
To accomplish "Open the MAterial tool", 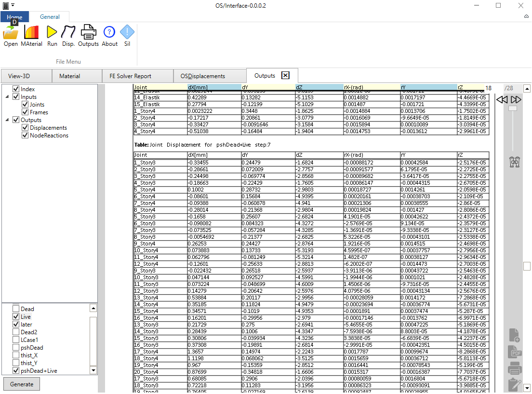I will tap(31, 35).
